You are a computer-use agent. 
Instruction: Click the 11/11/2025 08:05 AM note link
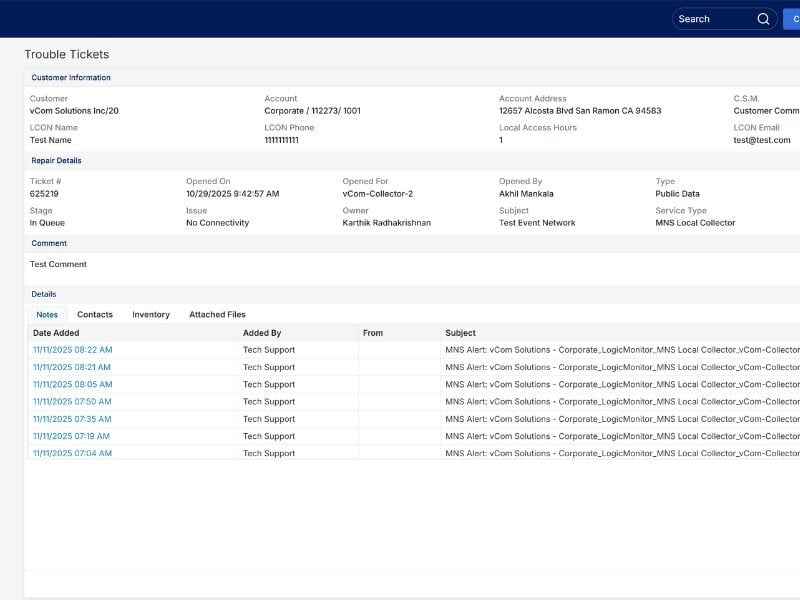[72, 384]
